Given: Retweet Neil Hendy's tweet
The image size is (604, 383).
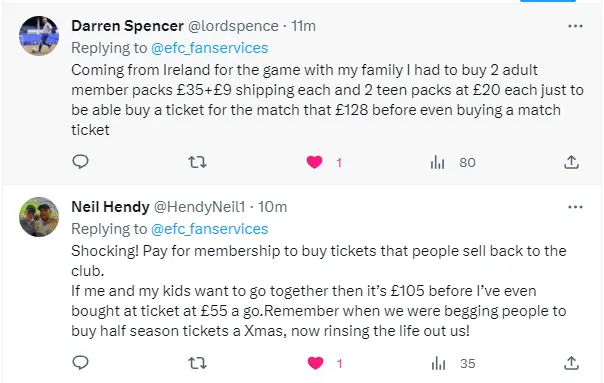Looking at the screenshot, I should pos(198,363).
